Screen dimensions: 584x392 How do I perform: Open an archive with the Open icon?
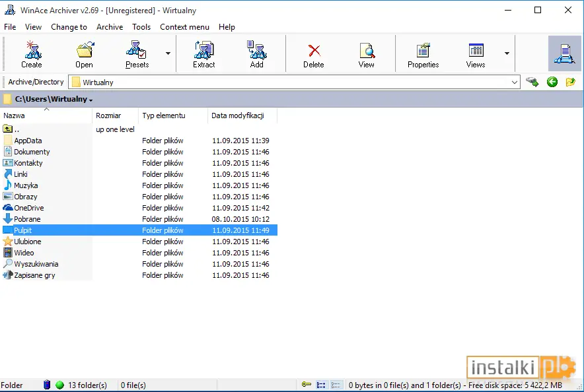pos(84,54)
